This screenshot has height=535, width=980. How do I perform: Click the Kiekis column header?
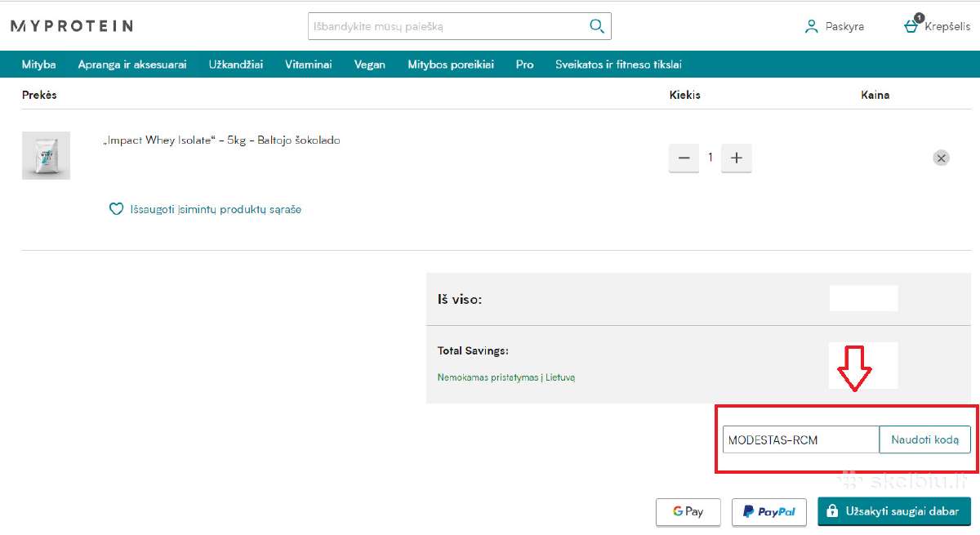(685, 95)
